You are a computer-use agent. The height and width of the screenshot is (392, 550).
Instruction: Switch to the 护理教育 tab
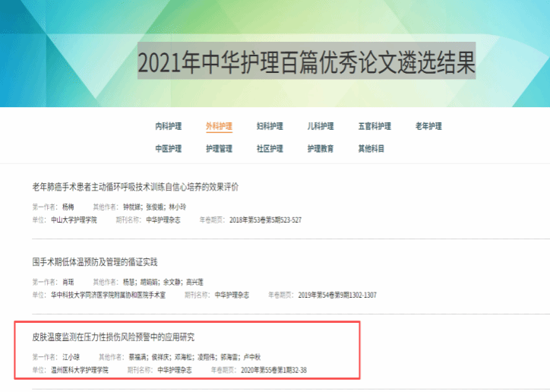320,149
